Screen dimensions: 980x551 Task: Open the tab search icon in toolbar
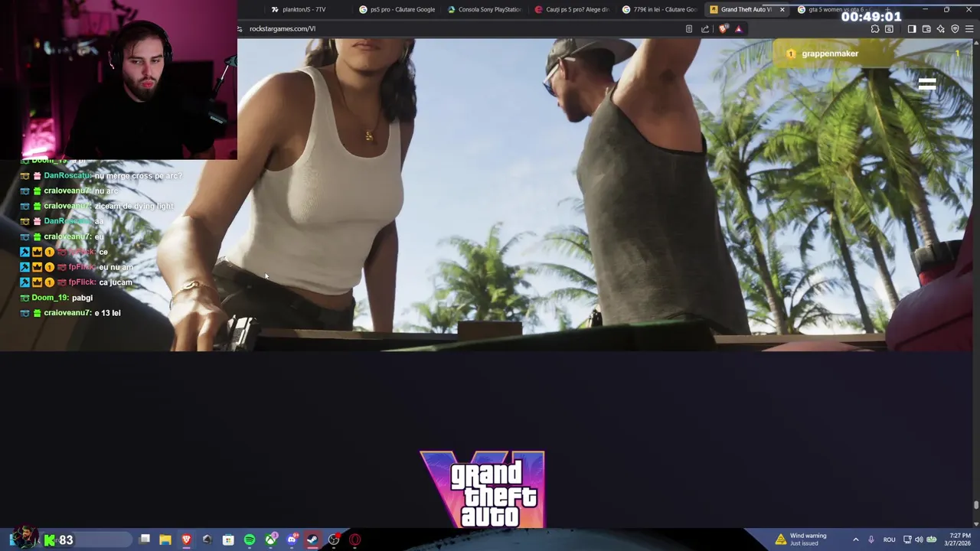tap(889, 29)
